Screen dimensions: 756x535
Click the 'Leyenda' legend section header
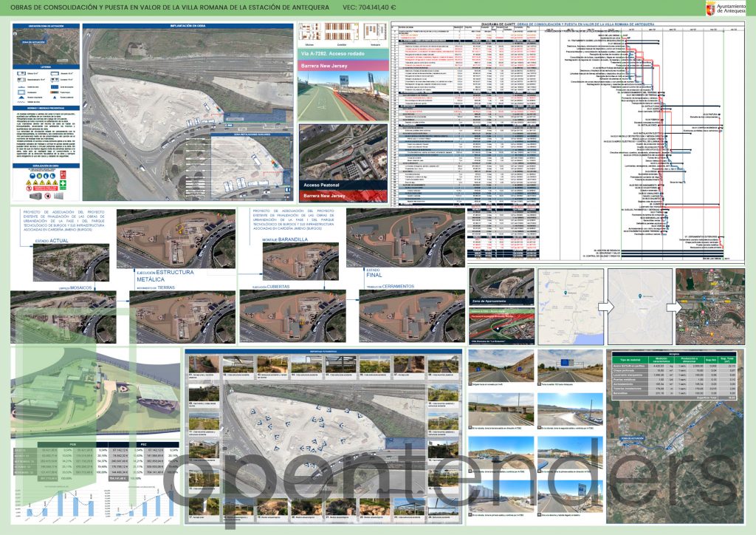(46, 67)
